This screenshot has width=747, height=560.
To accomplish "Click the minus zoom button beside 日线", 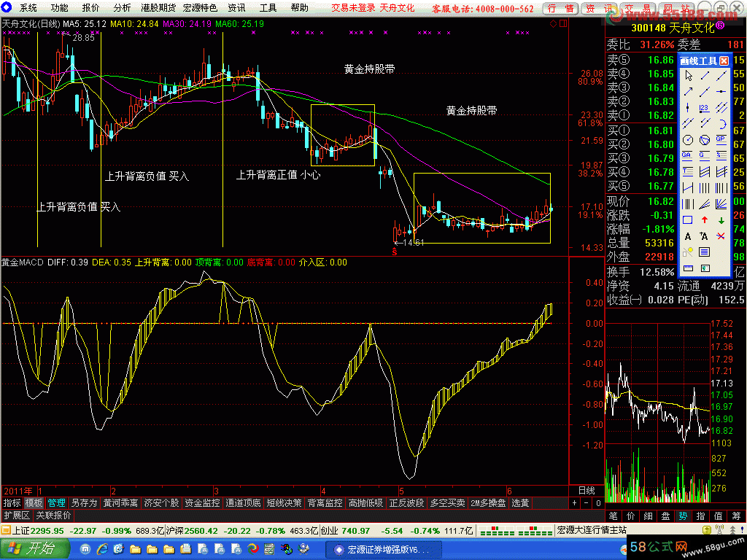I will (x=585, y=503).
